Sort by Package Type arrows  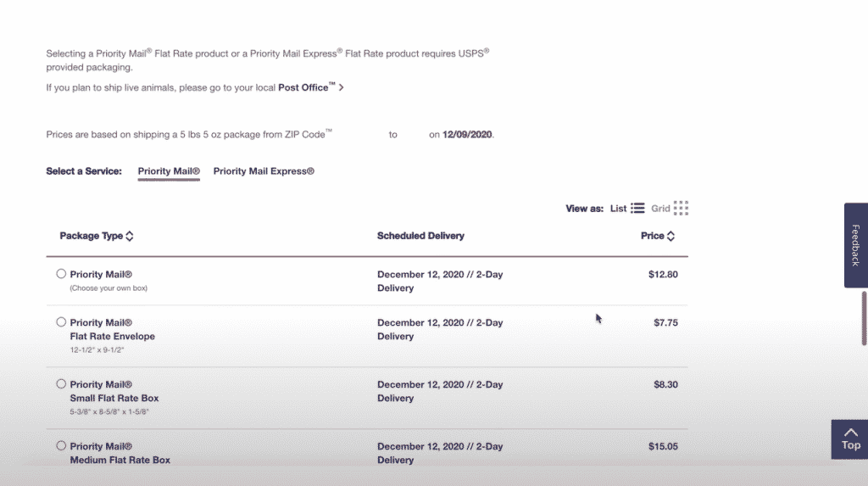coord(130,236)
